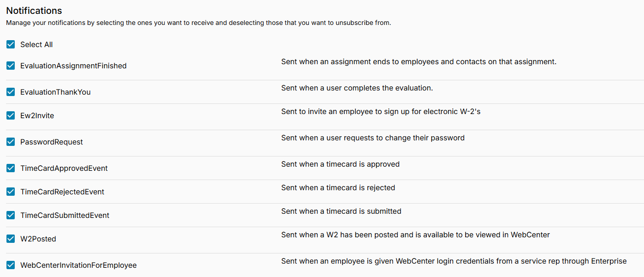Screen dimensions: 644x277
Task: Disable the TimeCardRejectedEvent checkbox
Action: [x=11, y=192]
